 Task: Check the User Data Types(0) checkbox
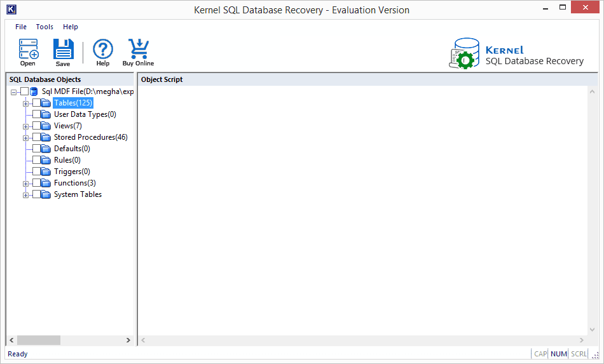37,114
